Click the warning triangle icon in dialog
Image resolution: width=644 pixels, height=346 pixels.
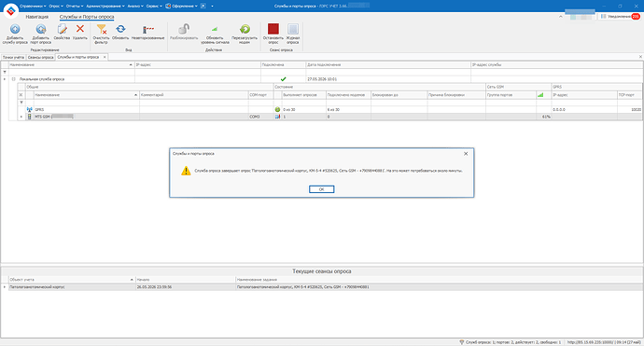point(186,171)
